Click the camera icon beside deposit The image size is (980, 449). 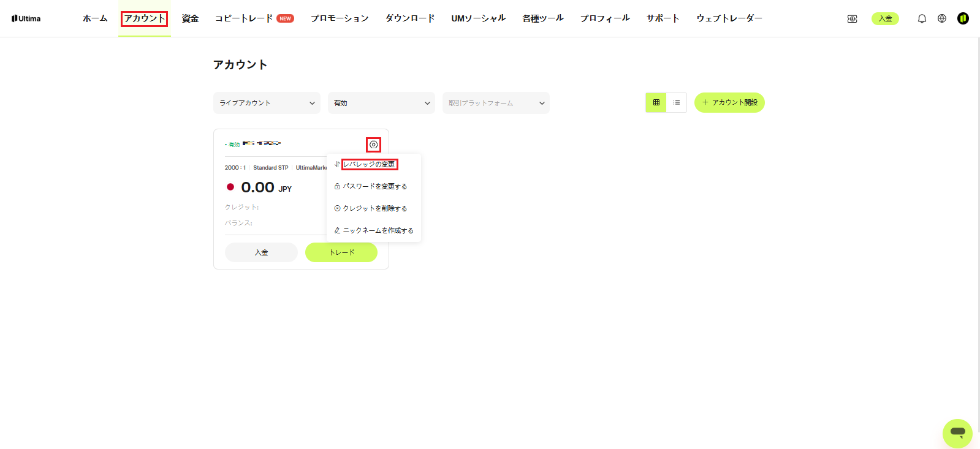pos(852,19)
